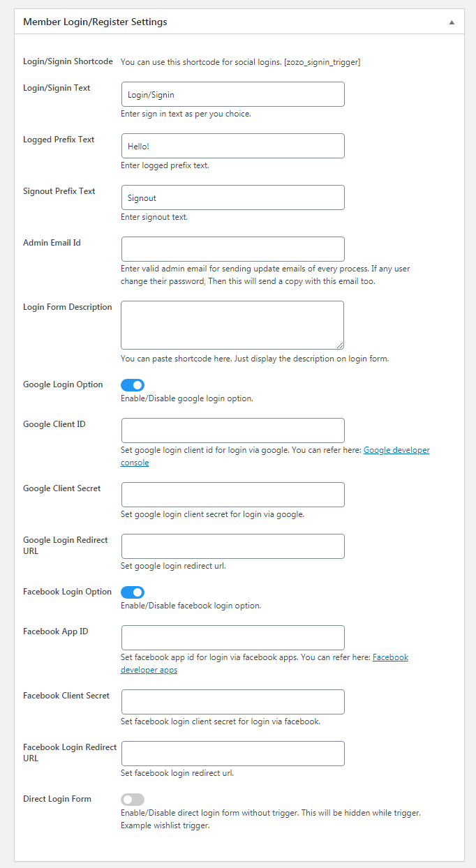Grab the Login Form Description resize handle
The width and height of the screenshot is (476, 868).
point(340,345)
